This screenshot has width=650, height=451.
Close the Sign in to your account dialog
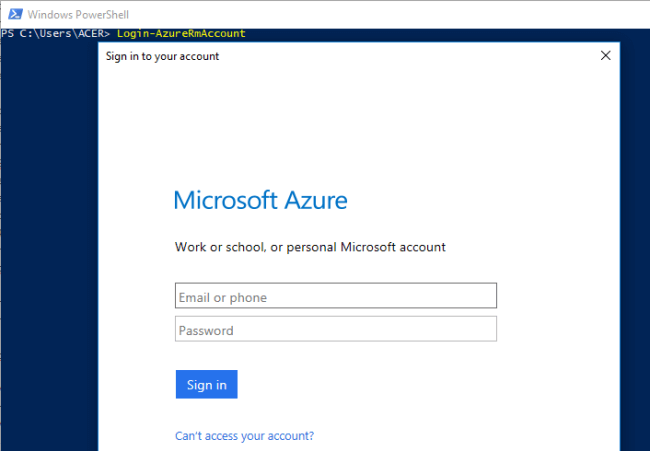(x=606, y=56)
